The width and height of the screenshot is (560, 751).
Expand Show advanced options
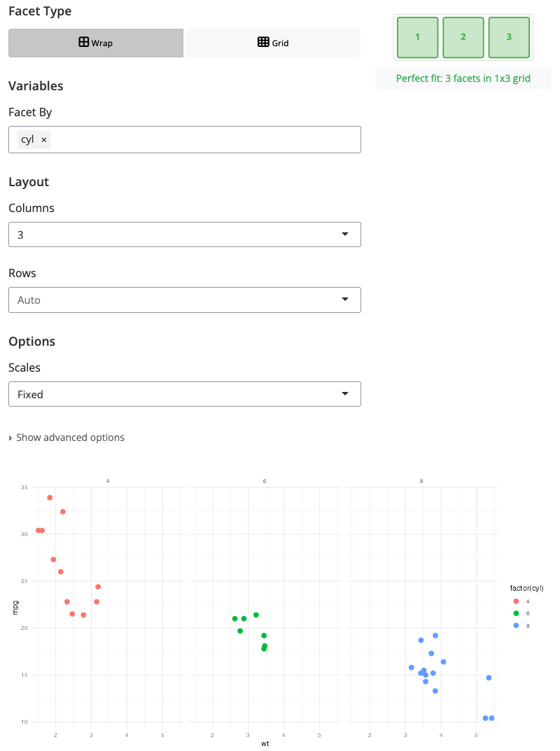(x=70, y=437)
